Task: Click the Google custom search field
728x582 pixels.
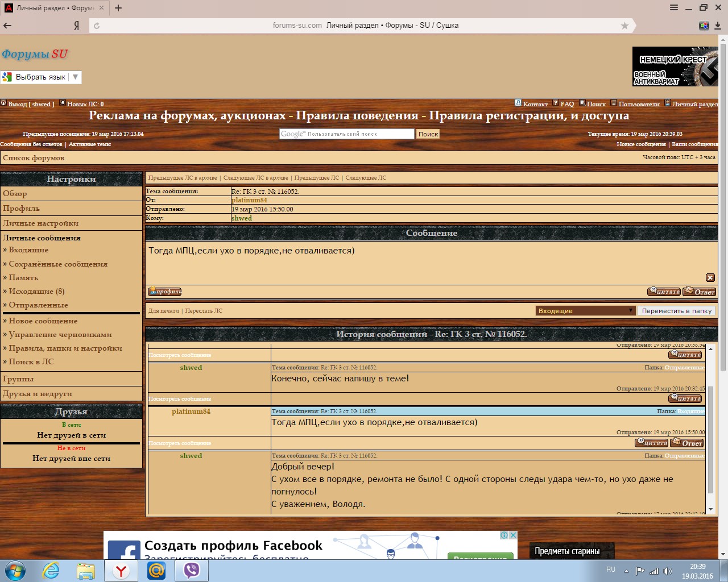Action: [x=346, y=134]
